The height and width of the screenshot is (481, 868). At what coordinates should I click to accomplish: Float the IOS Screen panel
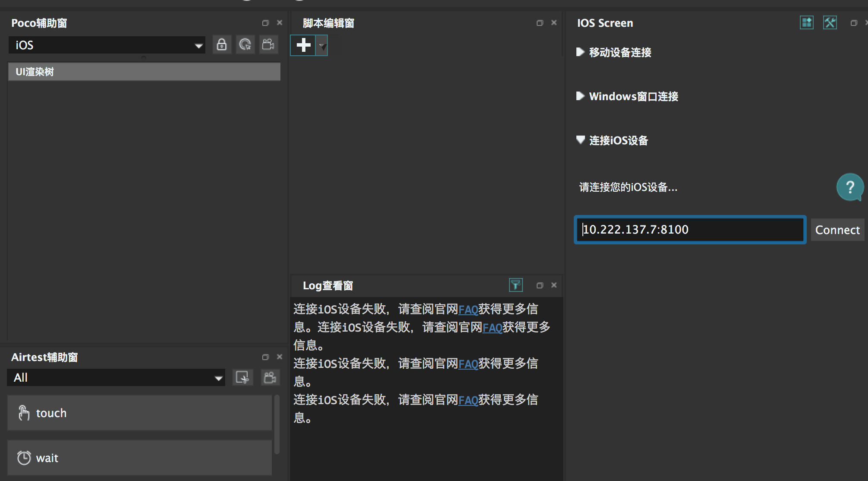pos(854,23)
